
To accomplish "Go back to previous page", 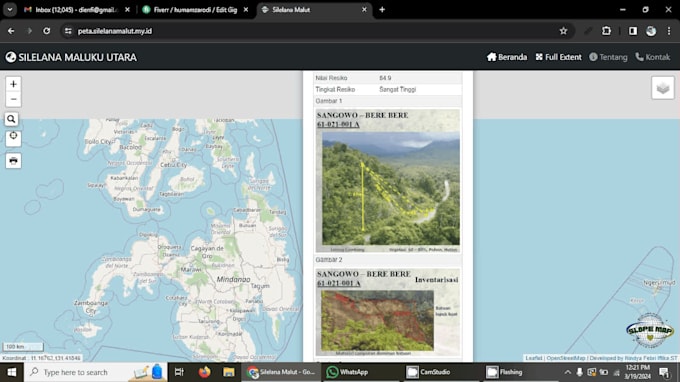I will coord(11,31).
